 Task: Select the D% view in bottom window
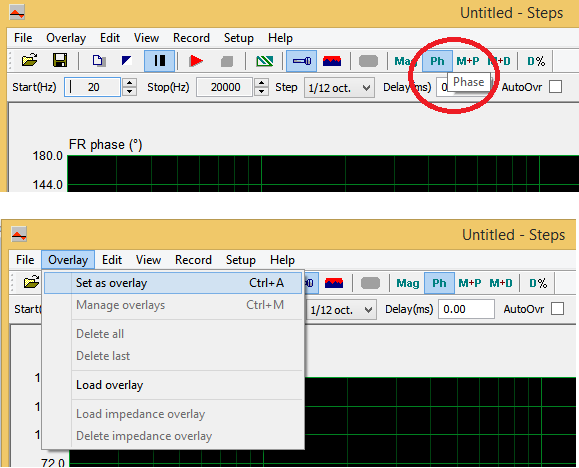point(538,283)
